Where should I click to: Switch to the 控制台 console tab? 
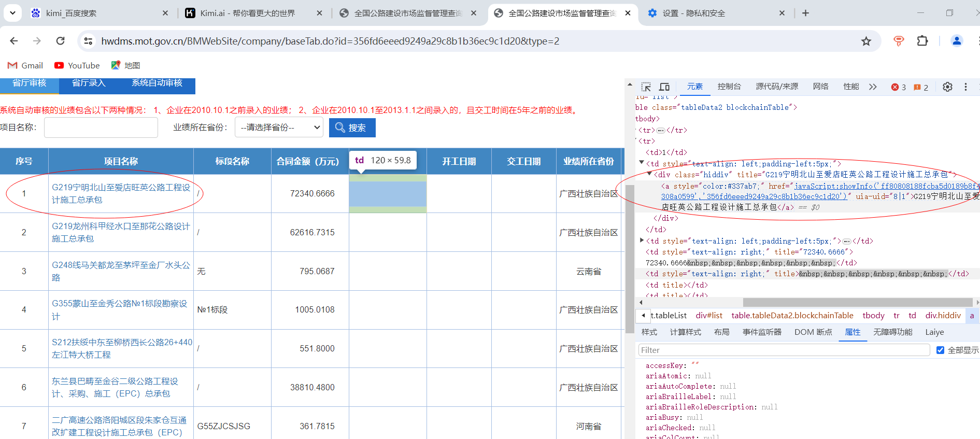729,87
